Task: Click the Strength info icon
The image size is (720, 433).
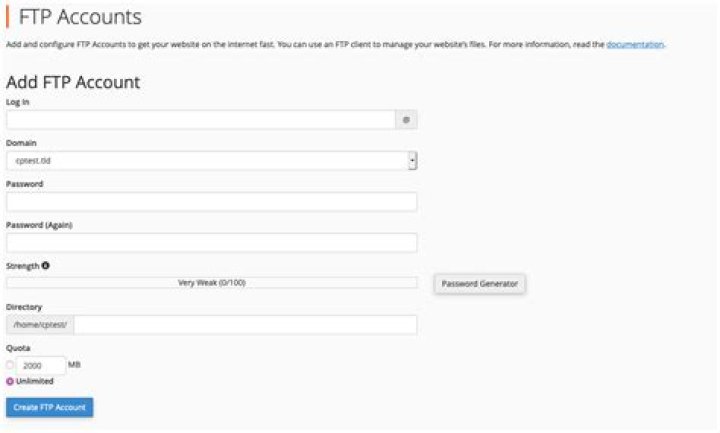Action: pos(46,266)
